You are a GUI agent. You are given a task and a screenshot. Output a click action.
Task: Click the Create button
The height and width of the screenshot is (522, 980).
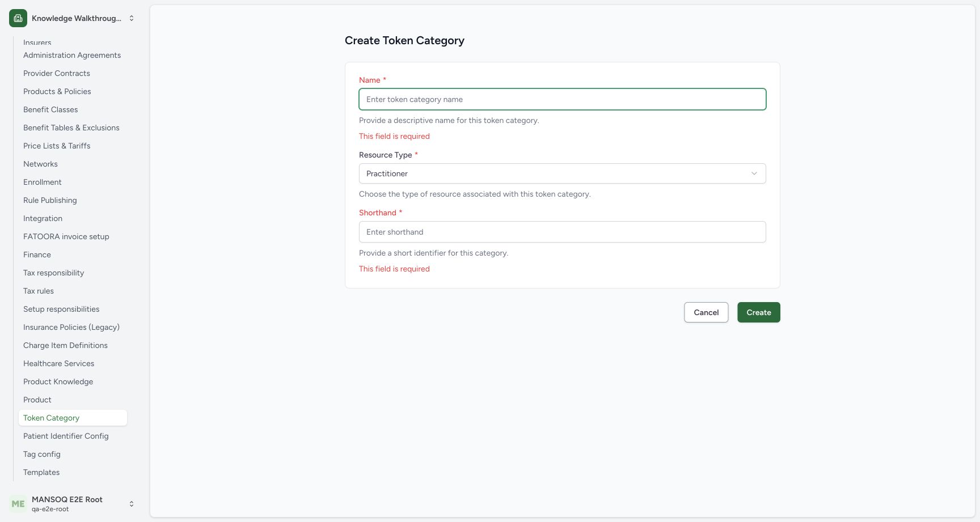[759, 312]
